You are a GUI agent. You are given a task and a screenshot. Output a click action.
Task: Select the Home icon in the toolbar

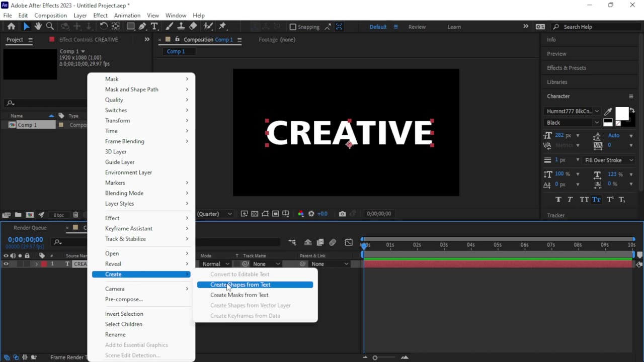(11, 27)
